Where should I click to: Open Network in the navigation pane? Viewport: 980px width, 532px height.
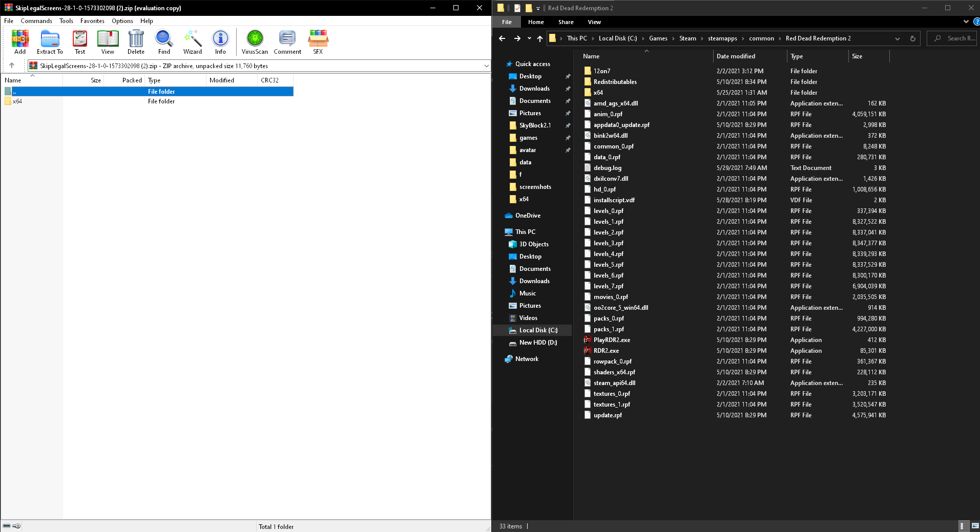(x=526, y=359)
